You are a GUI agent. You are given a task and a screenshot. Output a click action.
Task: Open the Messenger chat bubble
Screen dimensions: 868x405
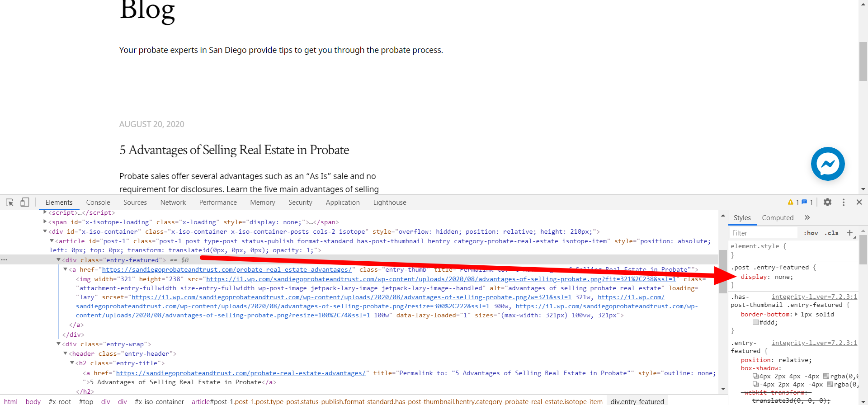click(828, 164)
